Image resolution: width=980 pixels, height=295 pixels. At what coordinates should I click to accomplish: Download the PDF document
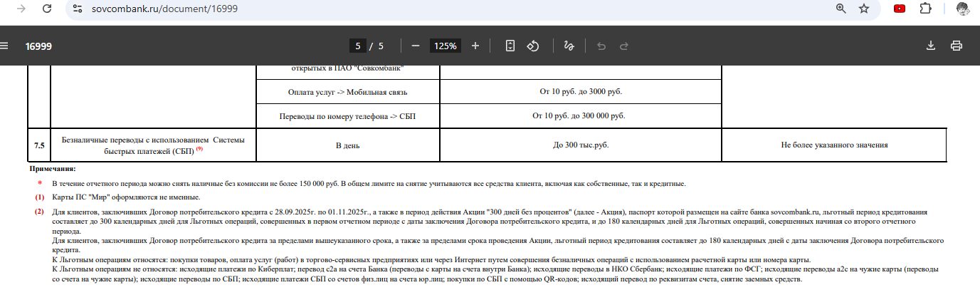[930, 46]
